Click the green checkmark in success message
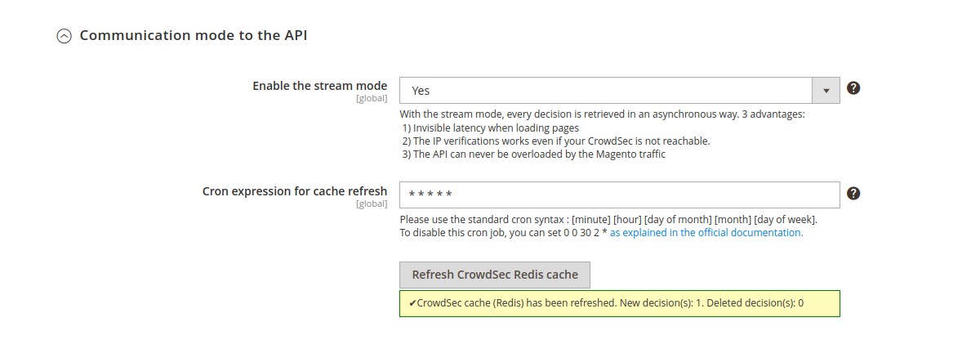This screenshot has width=980, height=340. click(412, 303)
